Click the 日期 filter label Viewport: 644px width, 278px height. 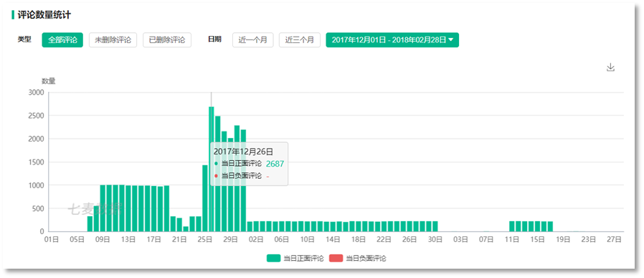pos(214,40)
